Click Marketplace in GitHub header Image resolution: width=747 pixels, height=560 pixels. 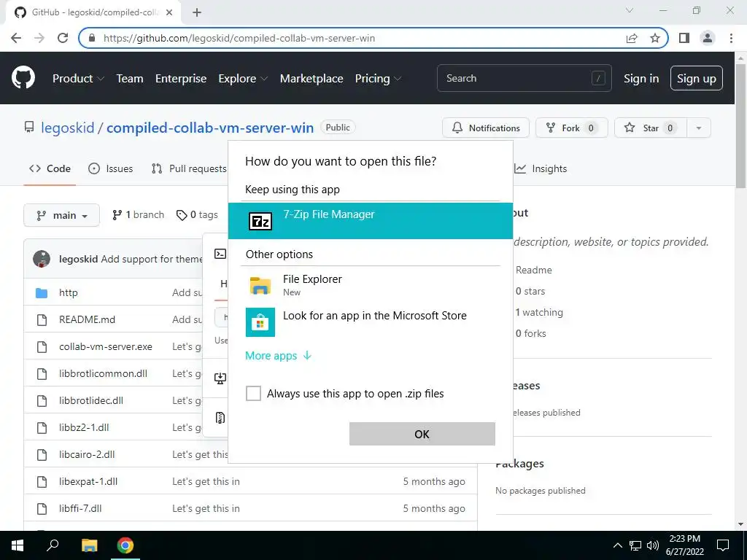311,78
